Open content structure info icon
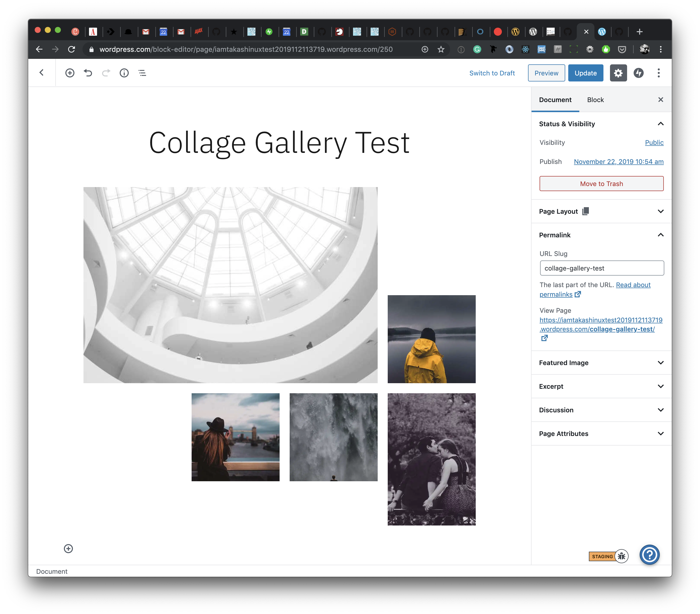 (x=124, y=73)
